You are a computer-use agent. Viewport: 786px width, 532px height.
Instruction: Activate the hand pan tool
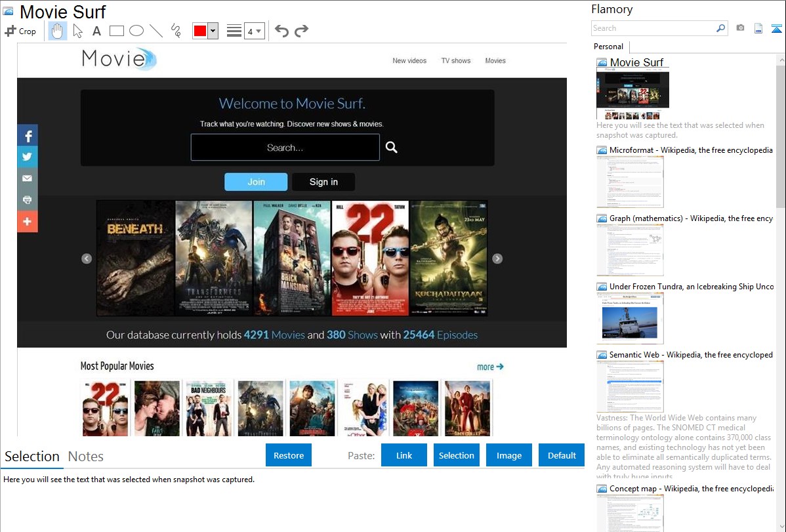[57, 31]
